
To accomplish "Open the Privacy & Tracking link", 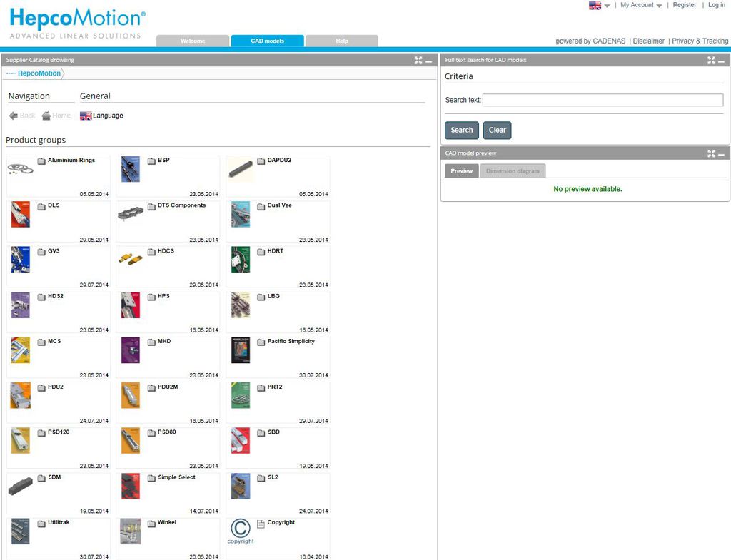I will 700,41.
